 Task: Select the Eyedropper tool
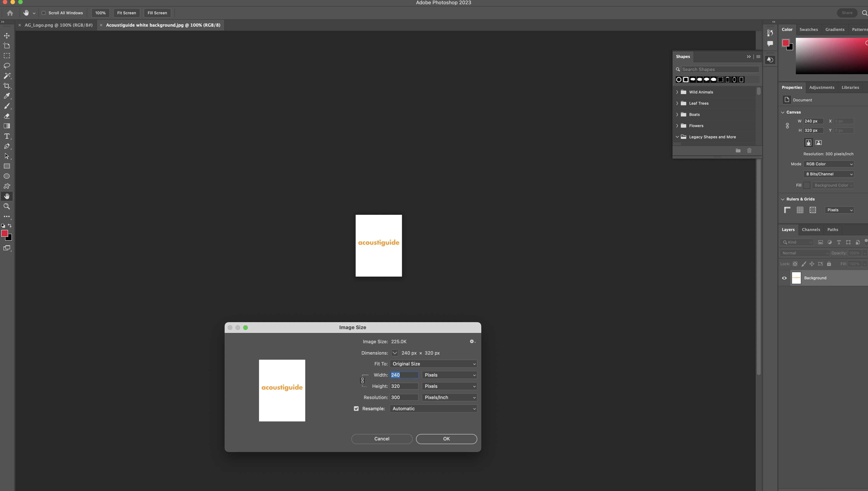(x=7, y=96)
